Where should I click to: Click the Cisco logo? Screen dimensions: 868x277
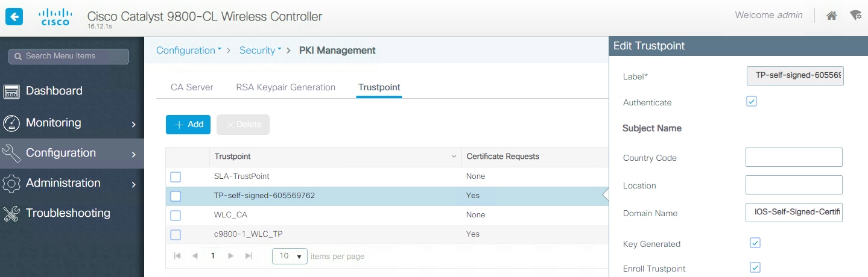[x=57, y=17]
